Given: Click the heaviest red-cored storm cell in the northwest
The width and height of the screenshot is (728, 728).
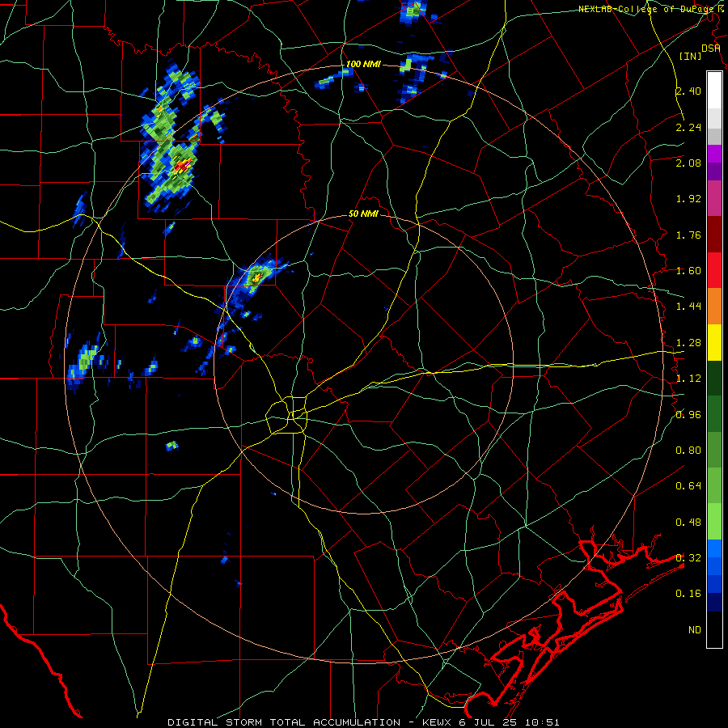Looking at the screenshot, I should click(182, 166).
